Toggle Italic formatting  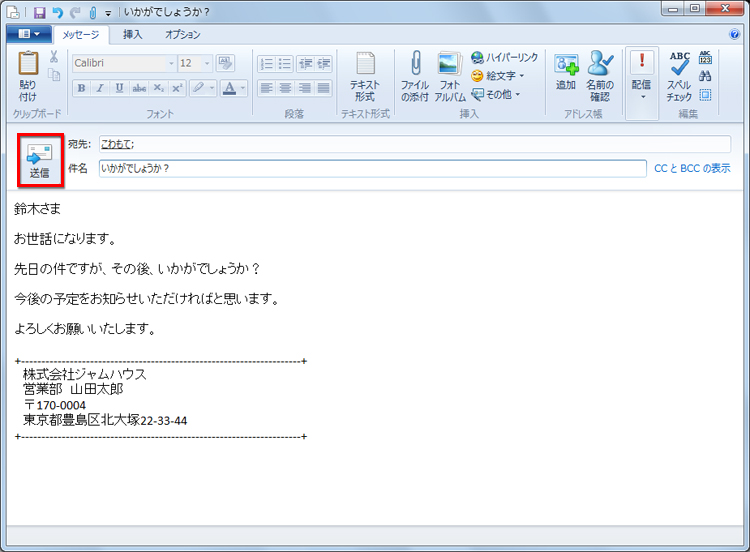100,88
